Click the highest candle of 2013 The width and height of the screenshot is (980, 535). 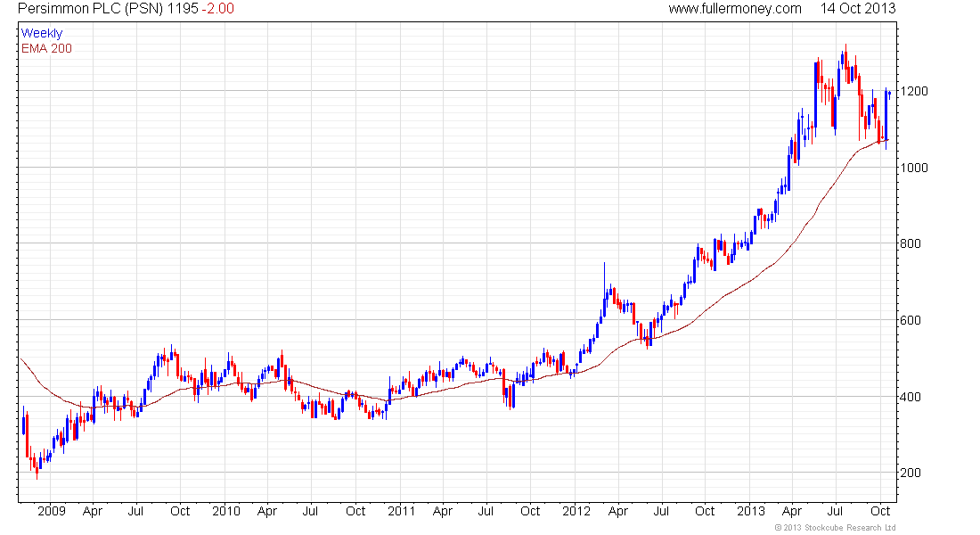[x=845, y=61]
